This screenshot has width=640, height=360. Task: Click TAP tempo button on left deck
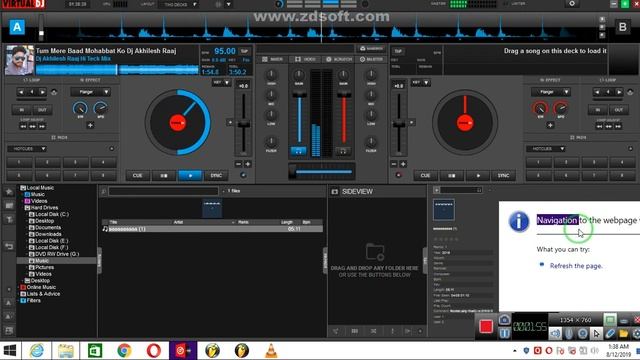tap(244, 51)
